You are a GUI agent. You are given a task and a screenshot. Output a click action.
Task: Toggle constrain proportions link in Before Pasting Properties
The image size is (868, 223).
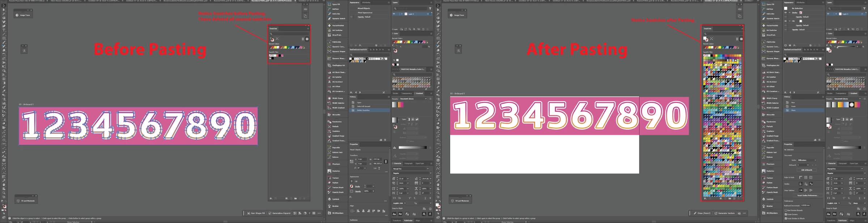tap(386, 162)
